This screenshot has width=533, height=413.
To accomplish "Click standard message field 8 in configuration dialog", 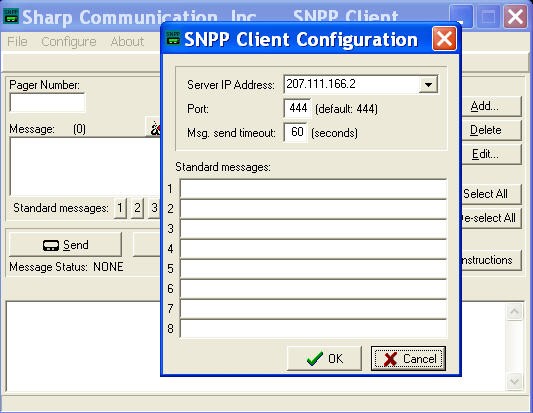I will pyautogui.click(x=313, y=329).
